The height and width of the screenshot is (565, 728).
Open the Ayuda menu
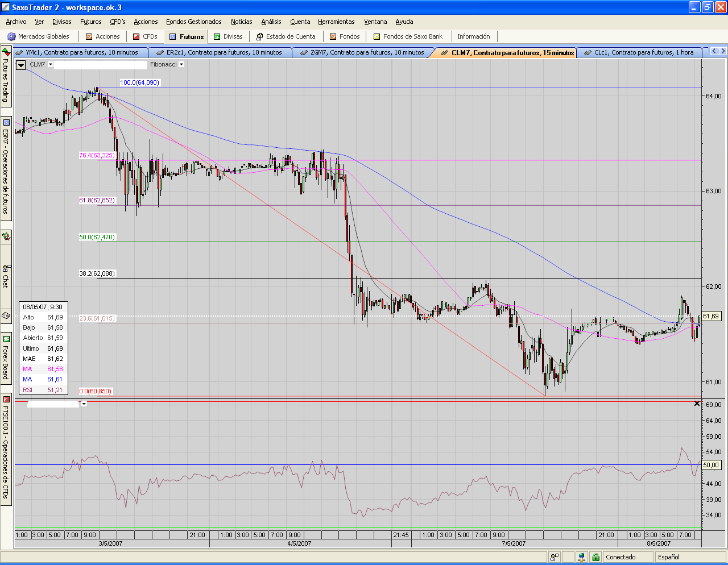pyautogui.click(x=404, y=22)
